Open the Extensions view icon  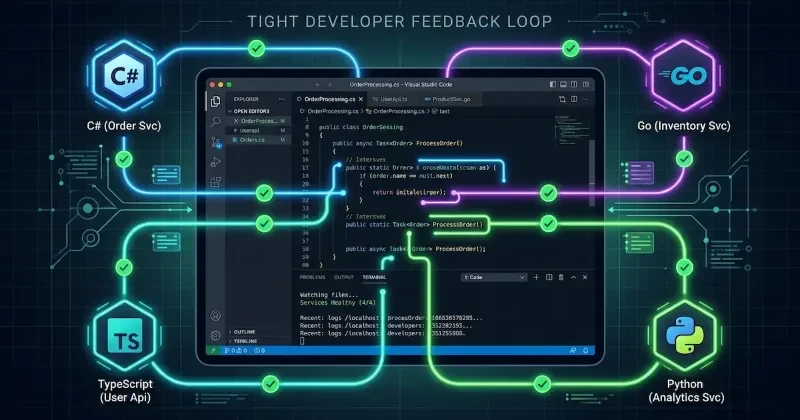tap(216, 182)
